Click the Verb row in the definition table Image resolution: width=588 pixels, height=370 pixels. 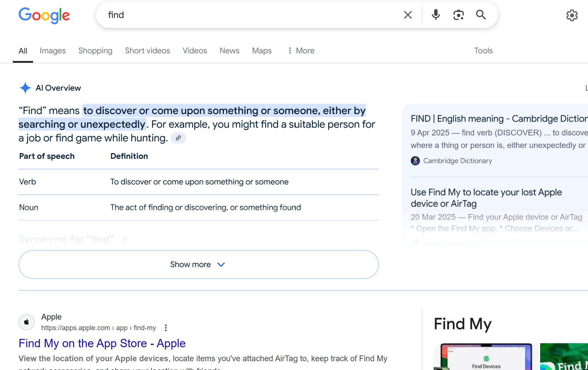tap(199, 182)
